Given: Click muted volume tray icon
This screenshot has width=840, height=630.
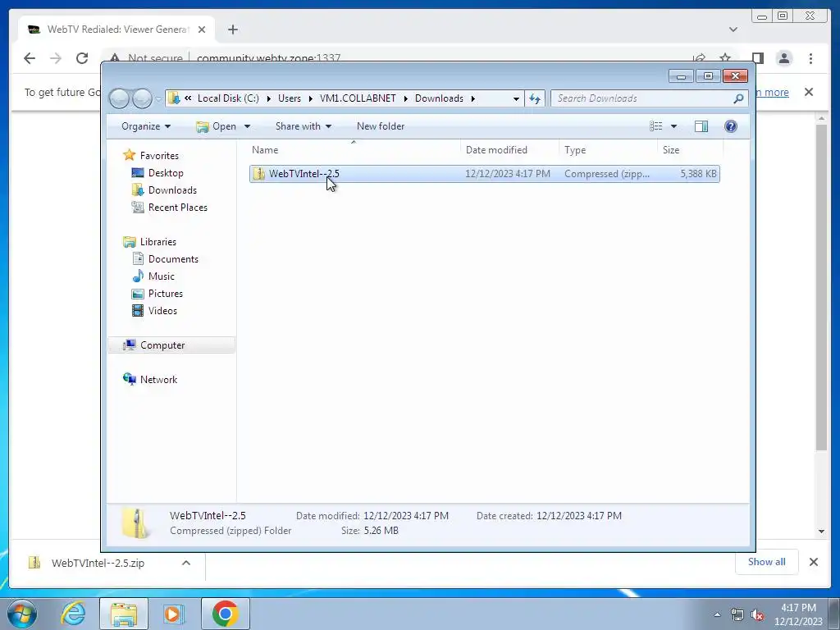Looking at the screenshot, I should pyautogui.click(x=757, y=615).
